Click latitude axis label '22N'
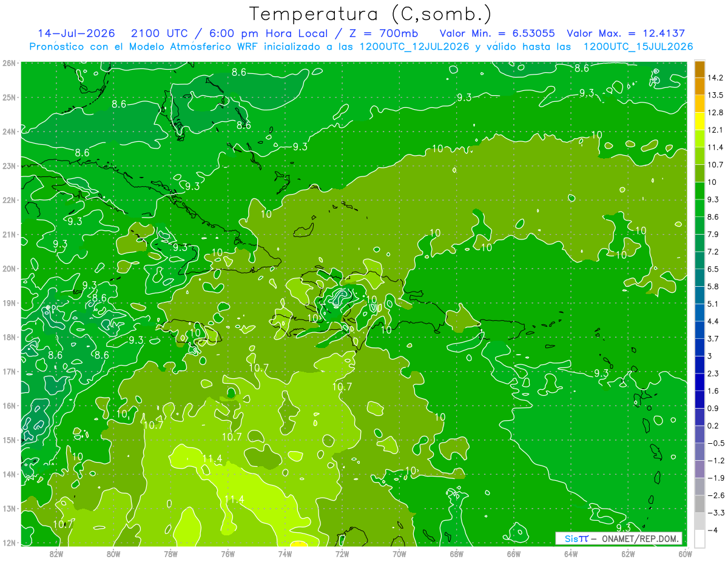This screenshot has height=562, width=728. 8,200
